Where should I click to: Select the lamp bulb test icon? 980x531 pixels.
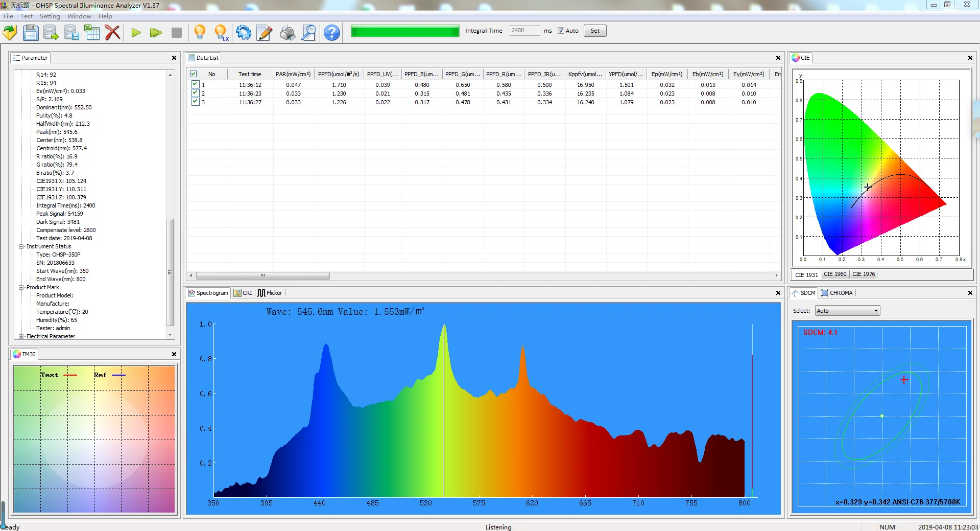[x=200, y=32]
